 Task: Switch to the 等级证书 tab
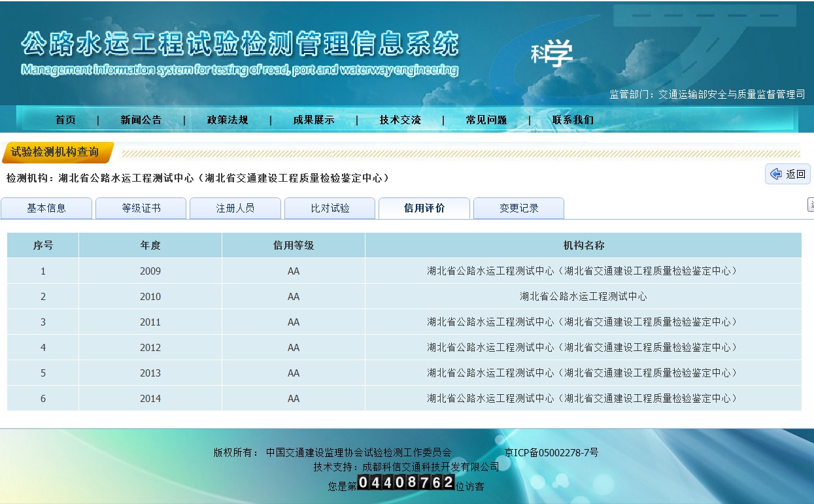click(141, 209)
